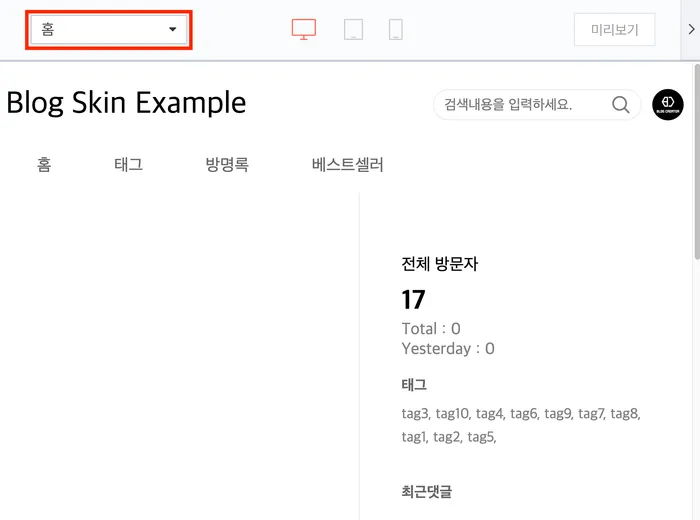Screen dimensions: 700x520
Task: Click the sidebar 태그 section heading
Action: [414, 384]
